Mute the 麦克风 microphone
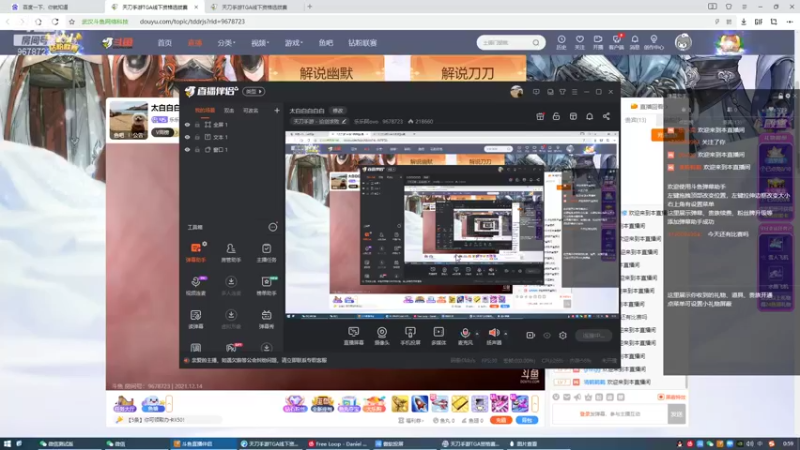800x450 pixels. coord(465,336)
